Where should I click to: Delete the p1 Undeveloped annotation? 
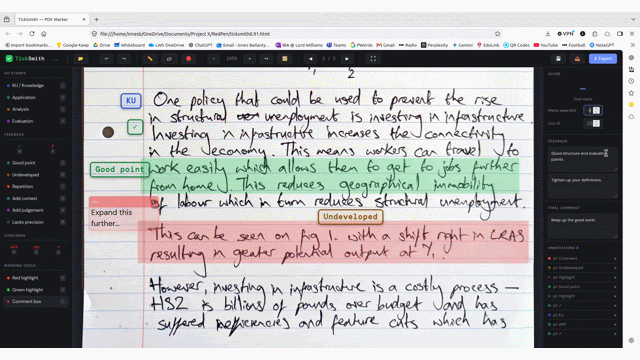(x=615, y=268)
